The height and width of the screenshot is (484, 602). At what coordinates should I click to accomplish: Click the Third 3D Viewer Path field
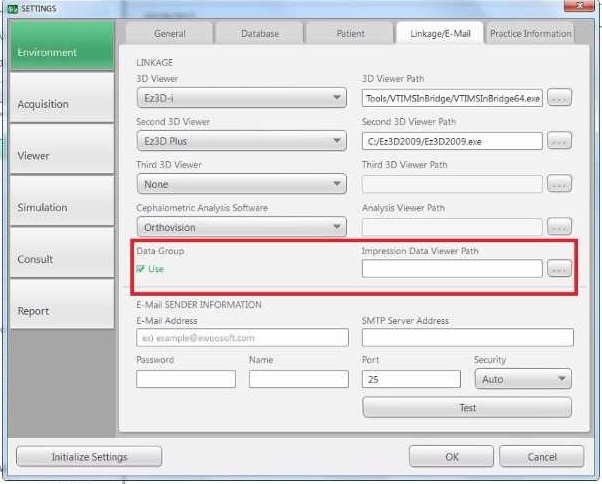452,184
